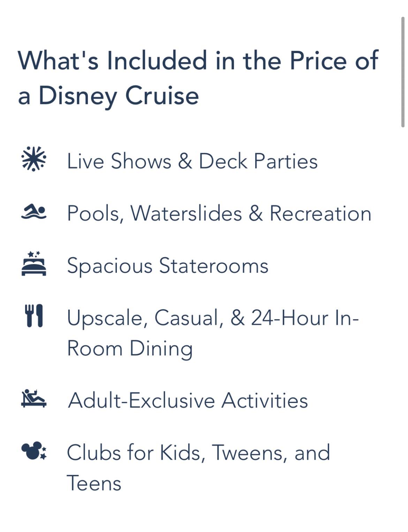Image resolution: width=408 pixels, height=532 pixels.
Task: Open Pools, Waterslides & Recreation item
Action: (219, 213)
